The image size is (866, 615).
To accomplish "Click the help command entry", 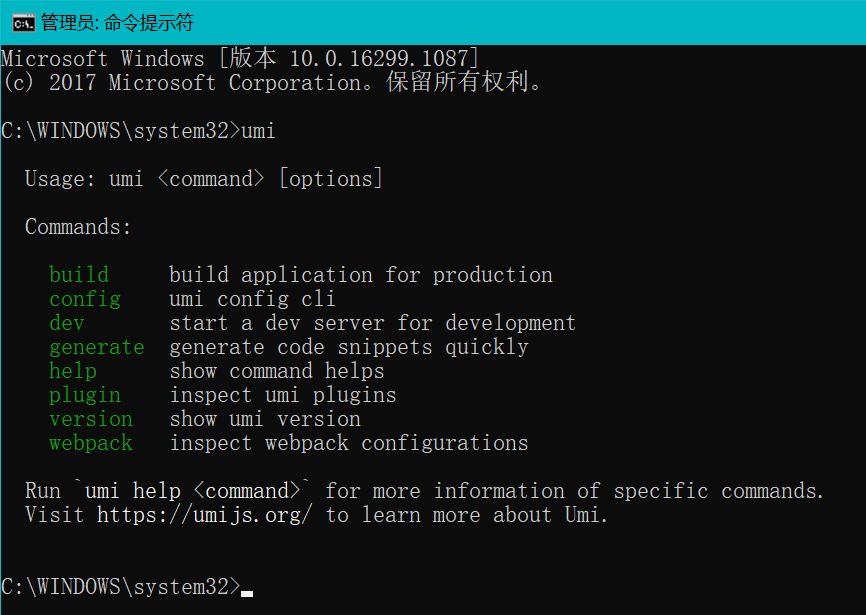I will [x=72, y=370].
